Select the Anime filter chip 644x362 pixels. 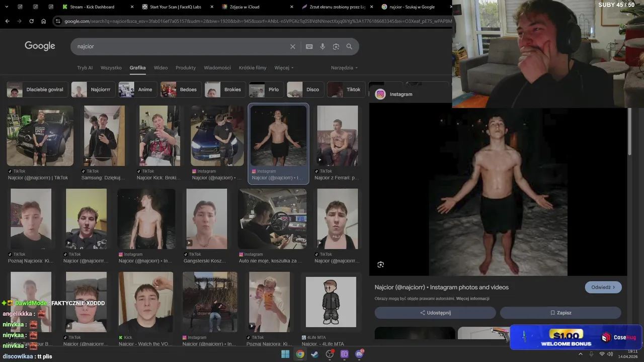click(137, 89)
